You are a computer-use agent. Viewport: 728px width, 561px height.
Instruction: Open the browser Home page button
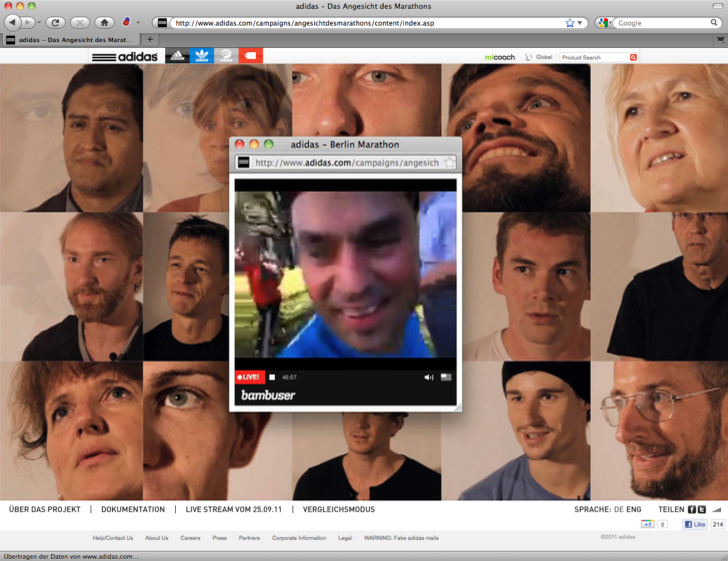point(105,23)
